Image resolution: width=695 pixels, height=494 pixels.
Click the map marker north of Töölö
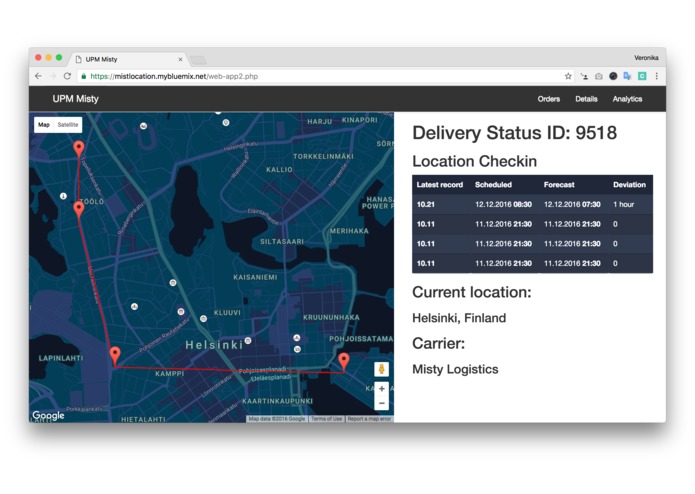(79, 149)
